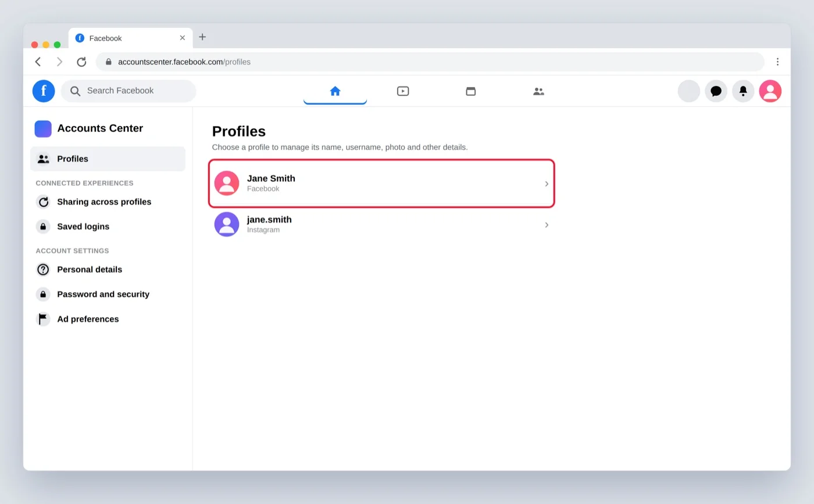Click the Jane Smith profile name
Viewport: 814px width, 504px height.
coord(271,178)
